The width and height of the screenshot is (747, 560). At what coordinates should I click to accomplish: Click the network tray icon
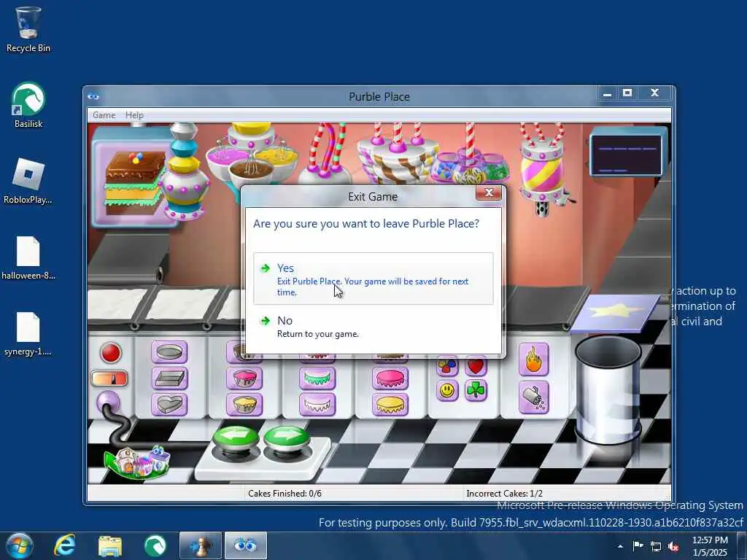pyautogui.click(x=656, y=546)
